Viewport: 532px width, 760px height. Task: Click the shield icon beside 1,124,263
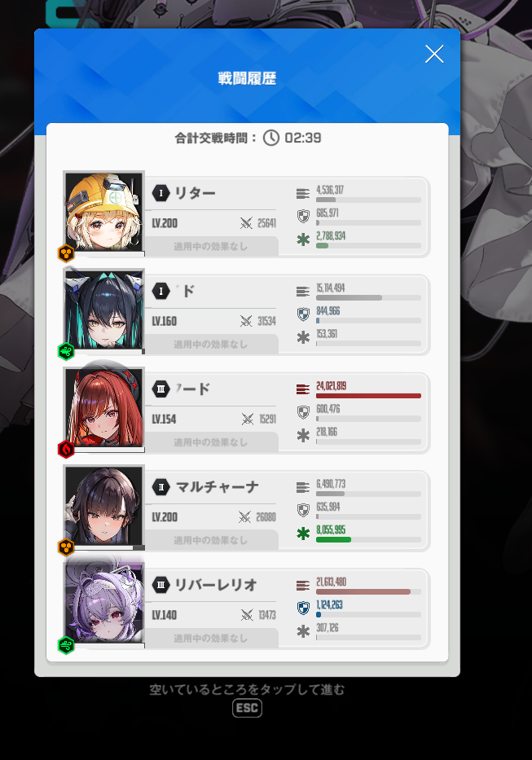(303, 608)
